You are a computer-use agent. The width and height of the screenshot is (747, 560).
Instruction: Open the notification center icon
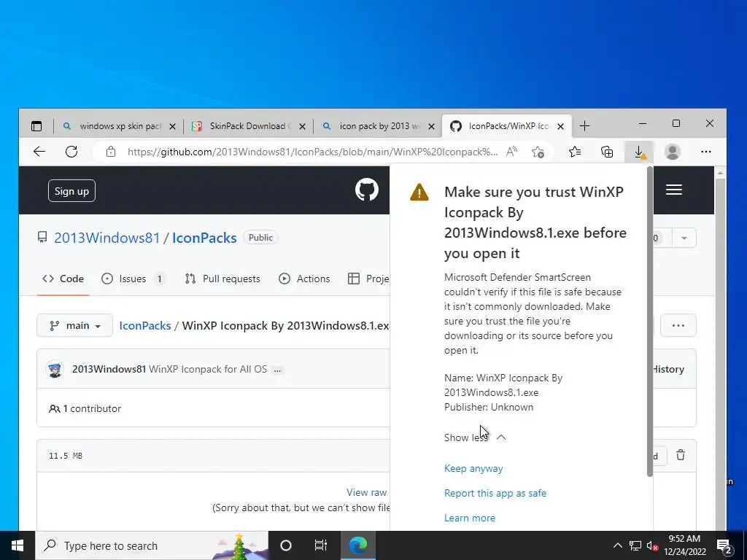724,546
